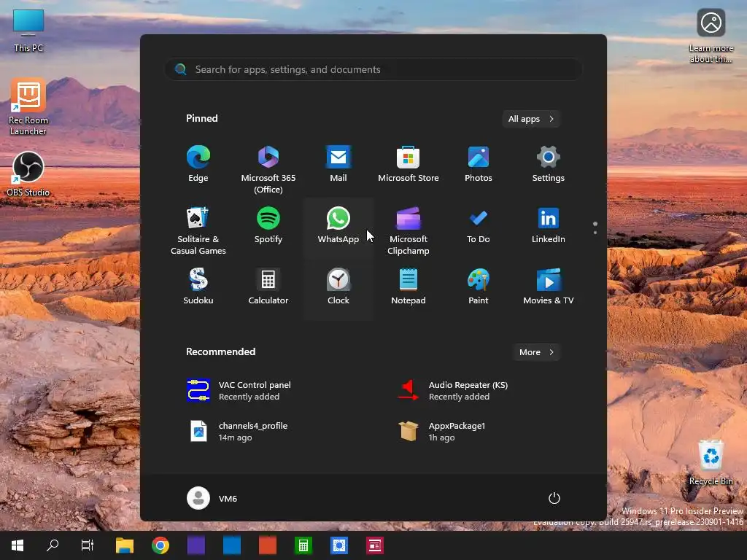This screenshot has height=560, width=747.
Task: Select This PC desktop icon
Action: pos(28,31)
